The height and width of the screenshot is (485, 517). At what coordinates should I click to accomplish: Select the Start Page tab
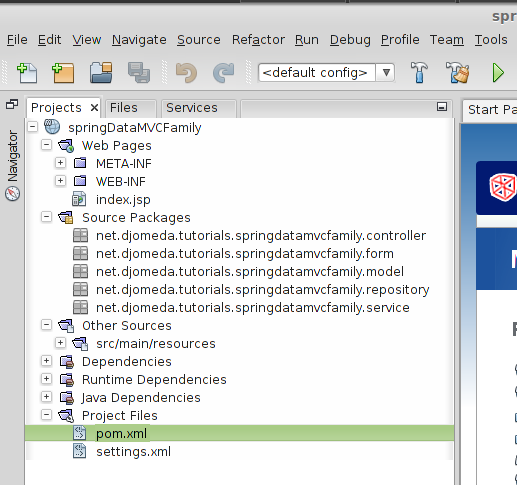490,110
